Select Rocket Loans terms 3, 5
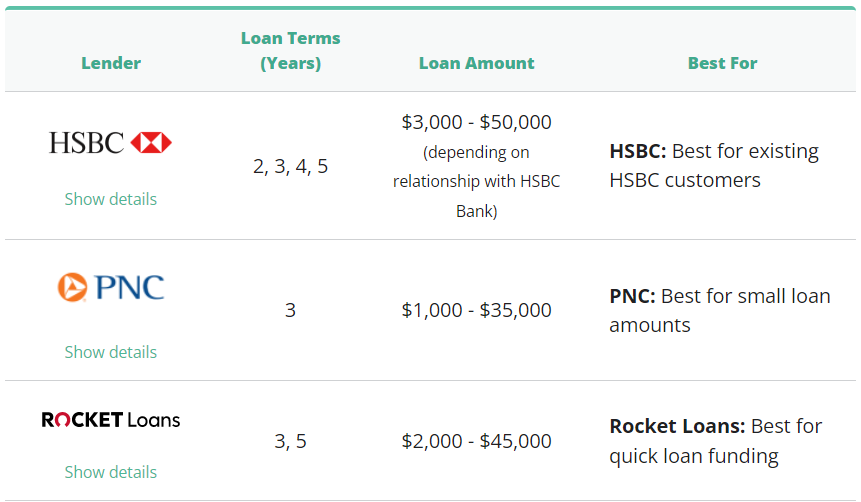861x502 pixels. coord(290,441)
